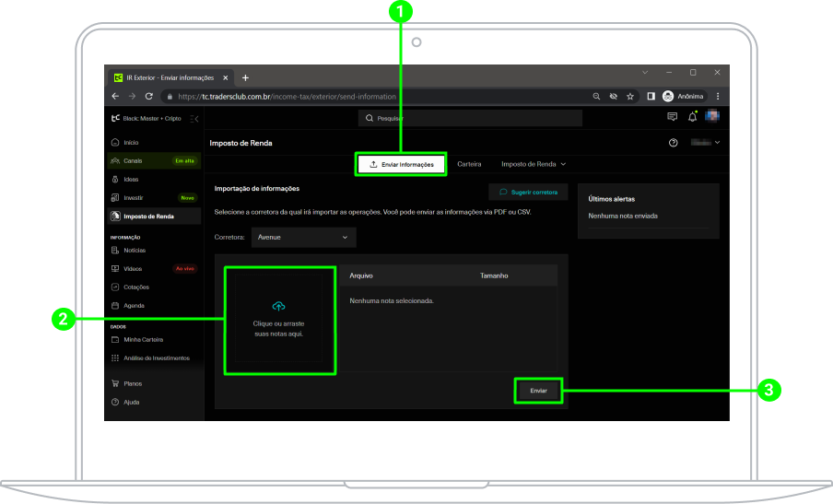
Task: Click the Pesquisar search field
Action: pos(470,118)
